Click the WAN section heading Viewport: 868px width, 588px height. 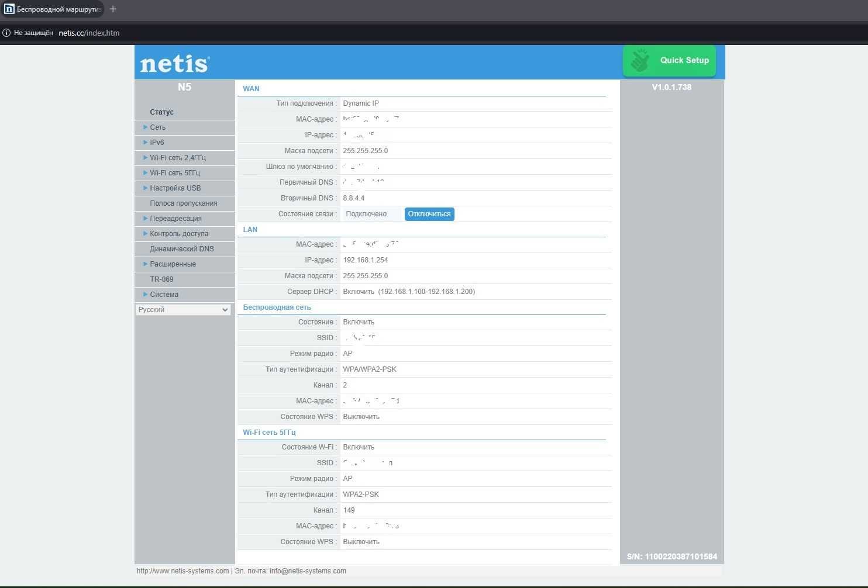point(251,89)
